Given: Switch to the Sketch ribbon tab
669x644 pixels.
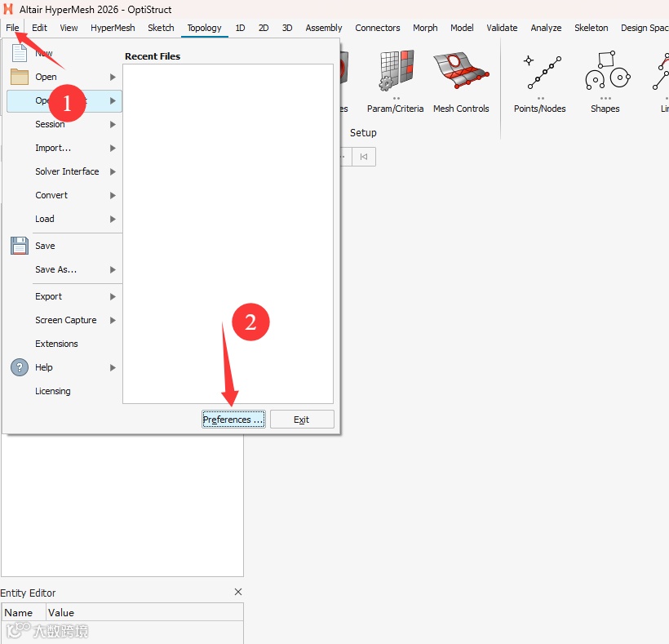Looking at the screenshot, I should (161, 28).
